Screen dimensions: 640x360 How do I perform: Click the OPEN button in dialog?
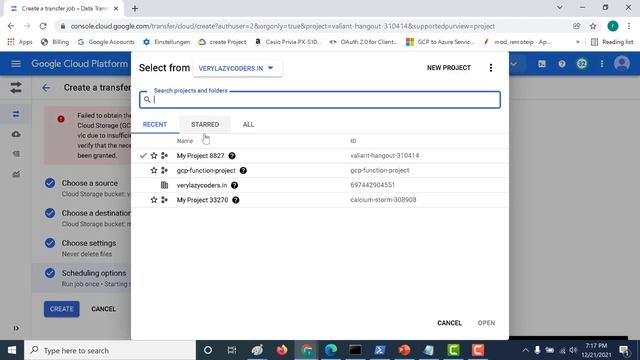(486, 323)
